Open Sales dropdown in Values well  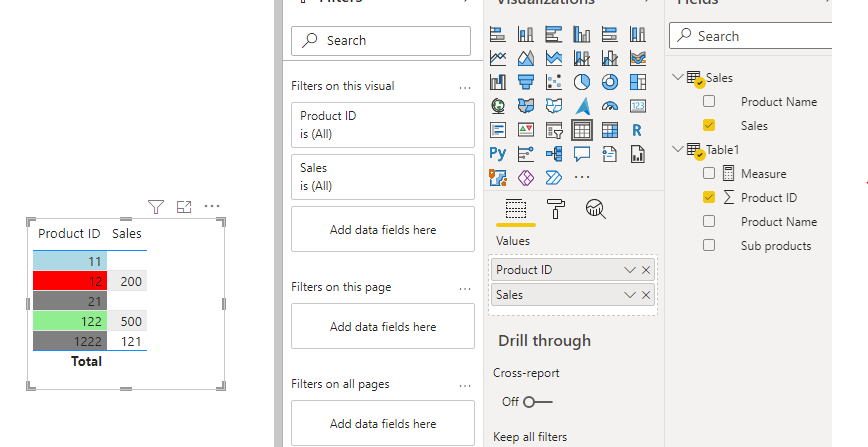(x=629, y=295)
